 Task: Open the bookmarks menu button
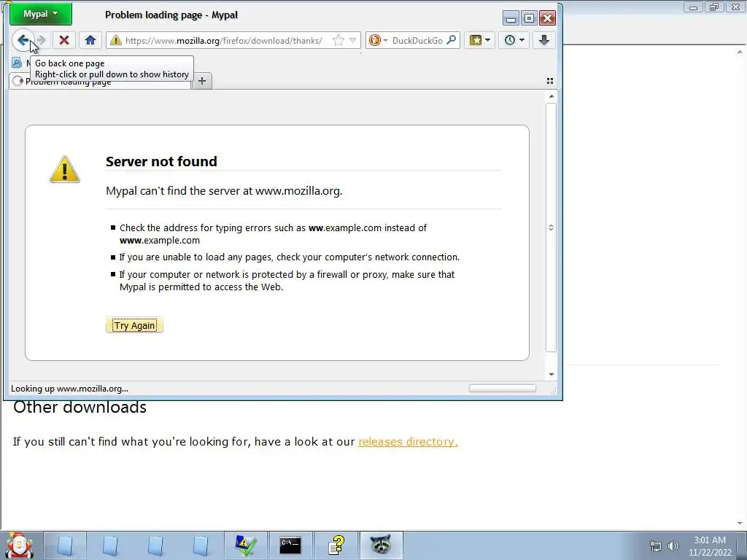tap(480, 41)
